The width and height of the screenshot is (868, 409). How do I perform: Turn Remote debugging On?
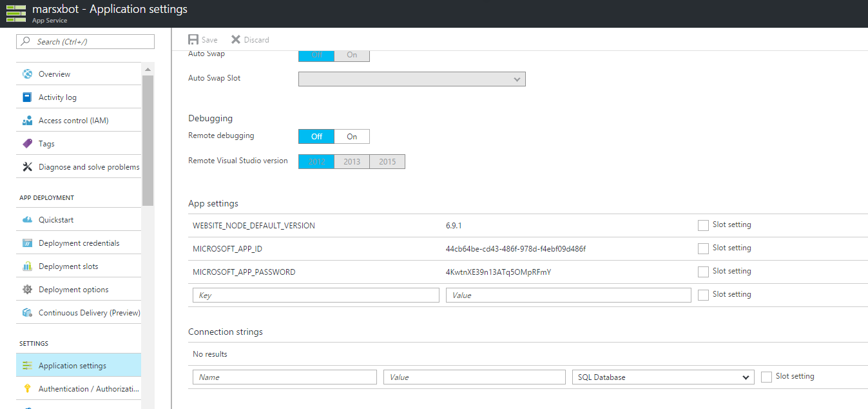[352, 137]
